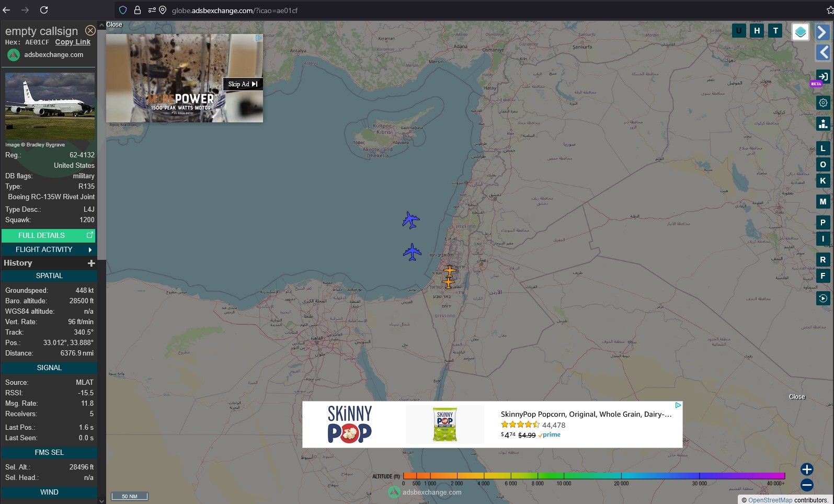The width and height of the screenshot is (834, 504).
Task: Click the FMS SEL section header
Action: (x=49, y=452)
